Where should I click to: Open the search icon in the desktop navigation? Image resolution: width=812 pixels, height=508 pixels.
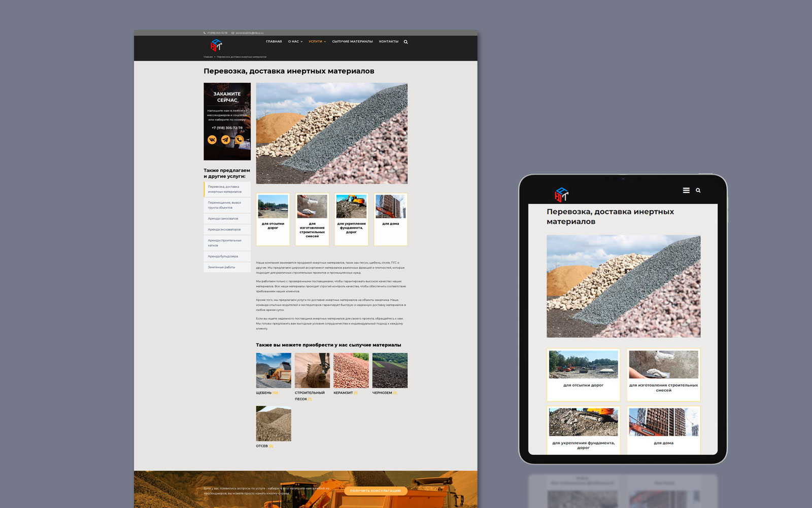pos(405,42)
